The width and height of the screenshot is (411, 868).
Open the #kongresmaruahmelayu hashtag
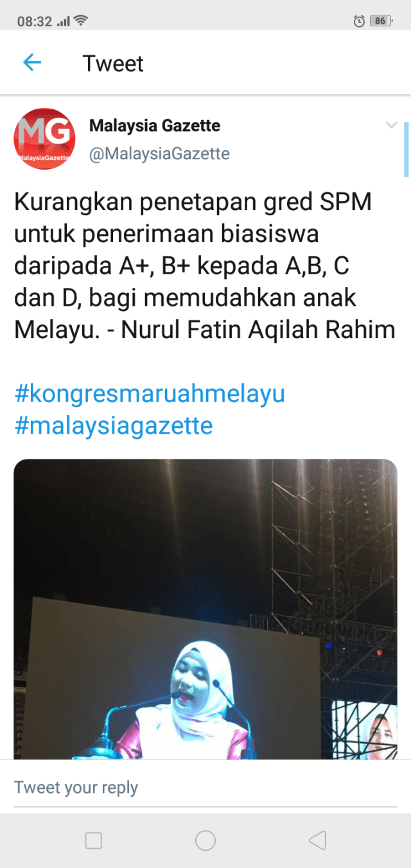[x=150, y=394]
